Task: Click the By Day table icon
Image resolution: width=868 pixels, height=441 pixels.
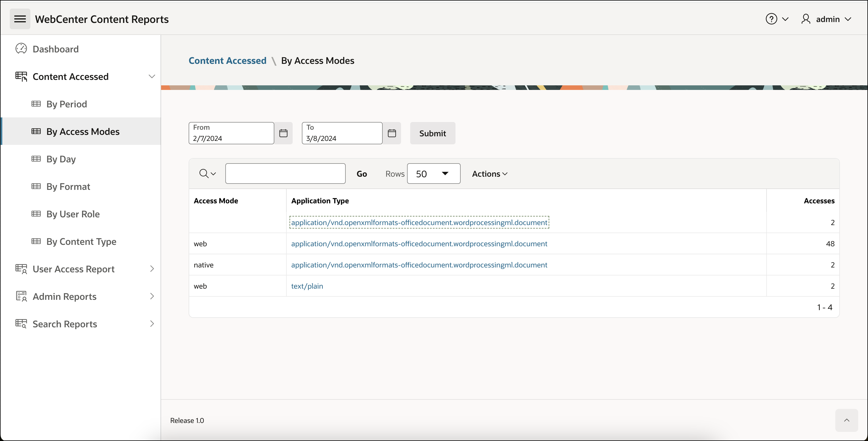Action: pyautogui.click(x=36, y=159)
